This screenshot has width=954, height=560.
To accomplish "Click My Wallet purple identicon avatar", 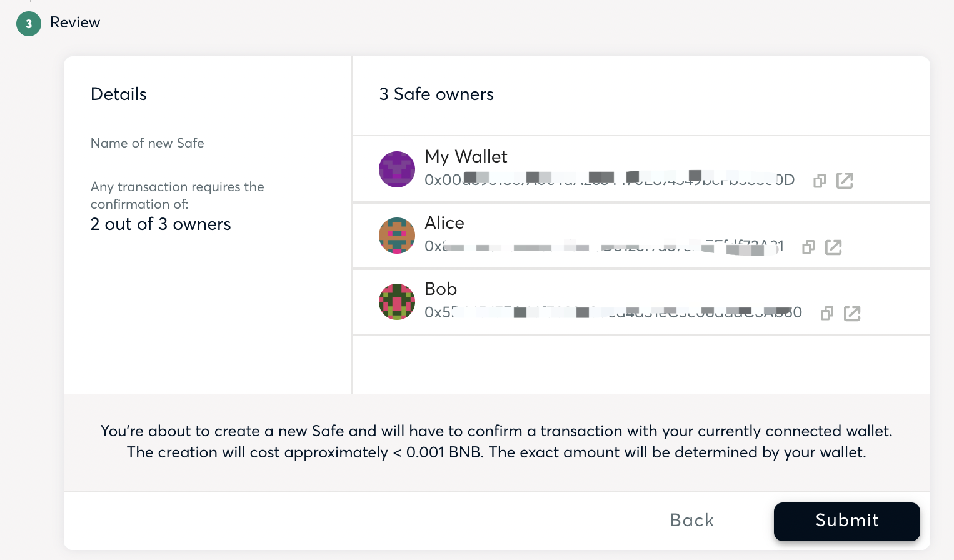I will point(397,169).
